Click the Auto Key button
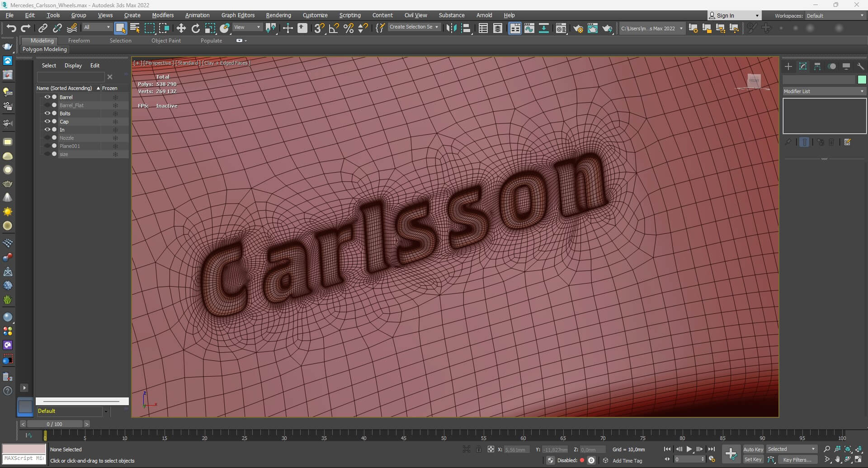Image resolution: width=868 pixels, height=468 pixels. [753, 449]
